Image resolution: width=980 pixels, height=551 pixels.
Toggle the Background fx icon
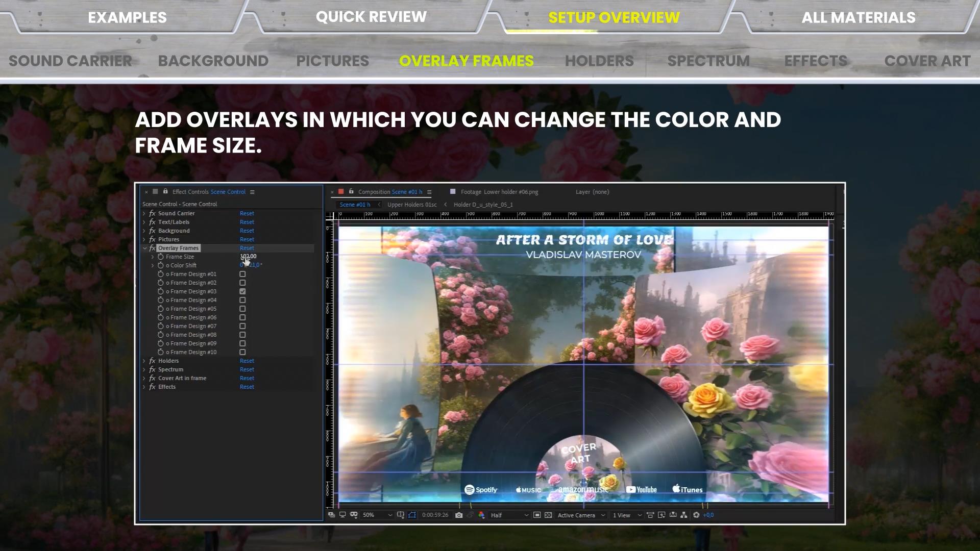click(152, 231)
